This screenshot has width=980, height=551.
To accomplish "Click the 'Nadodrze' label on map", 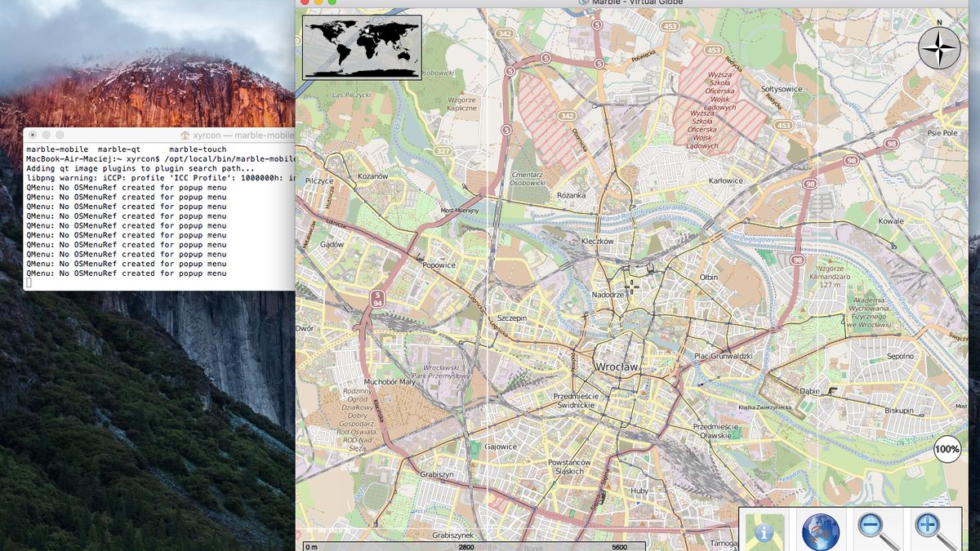I will tap(608, 294).
